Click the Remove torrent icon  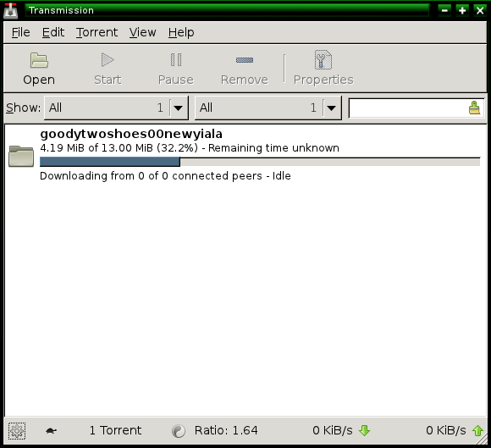pos(245,60)
